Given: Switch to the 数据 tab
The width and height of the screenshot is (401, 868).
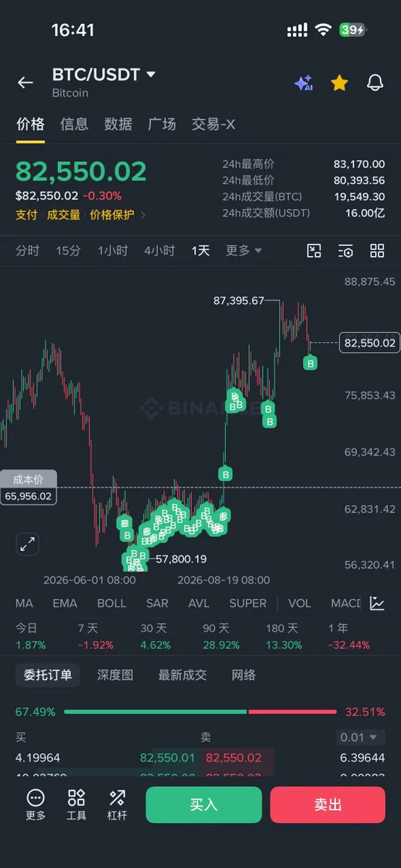Looking at the screenshot, I should click(x=118, y=124).
